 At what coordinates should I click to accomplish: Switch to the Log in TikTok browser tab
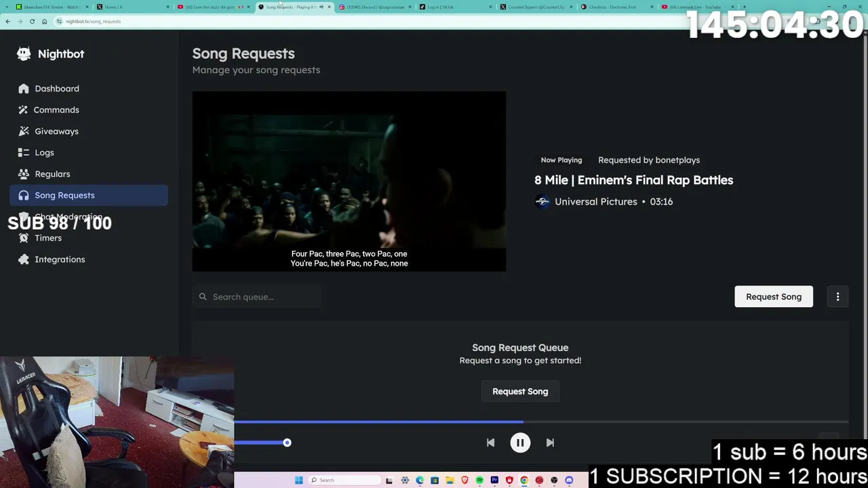pyautogui.click(x=454, y=7)
